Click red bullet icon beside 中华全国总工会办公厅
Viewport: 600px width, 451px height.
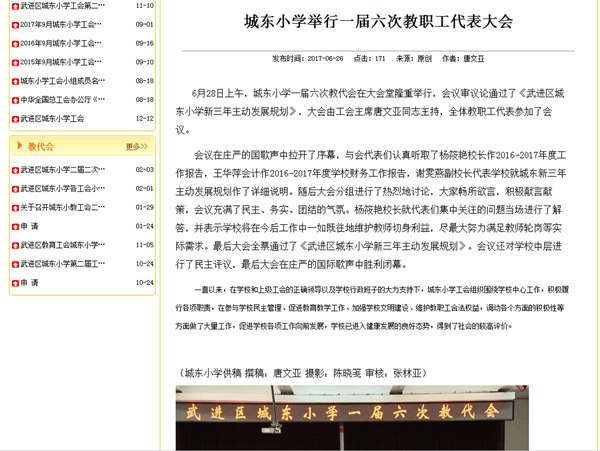point(15,100)
